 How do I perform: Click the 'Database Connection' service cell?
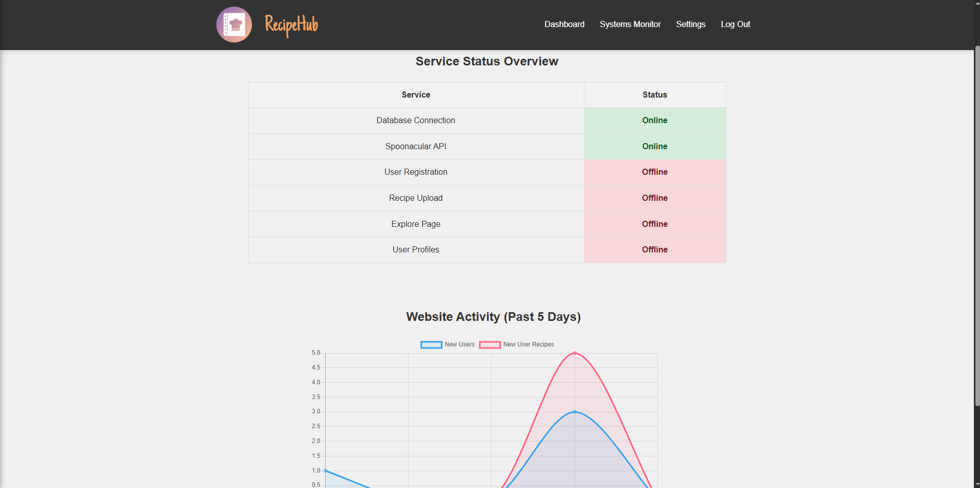[x=416, y=121]
